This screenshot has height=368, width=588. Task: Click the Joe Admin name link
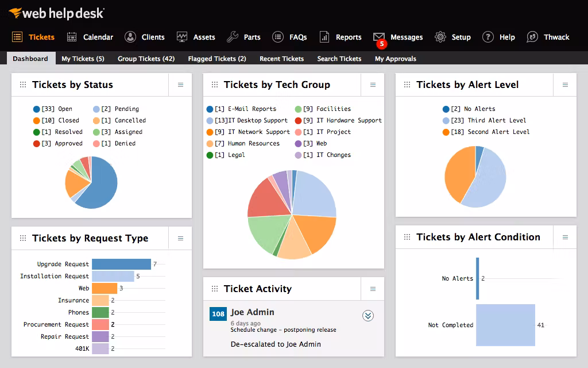(252, 312)
